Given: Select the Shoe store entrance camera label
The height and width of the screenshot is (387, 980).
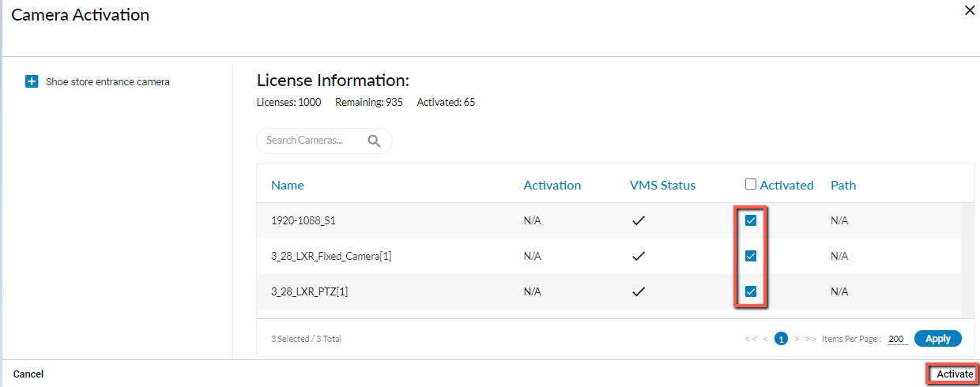Looking at the screenshot, I should (107, 81).
